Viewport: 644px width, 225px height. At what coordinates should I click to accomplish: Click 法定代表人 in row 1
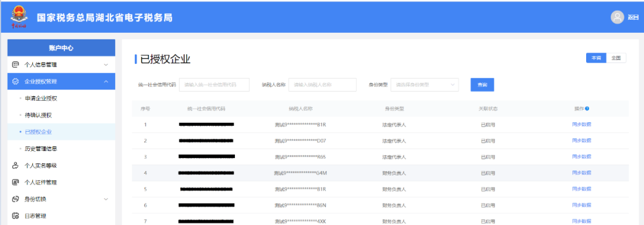[x=394, y=125]
